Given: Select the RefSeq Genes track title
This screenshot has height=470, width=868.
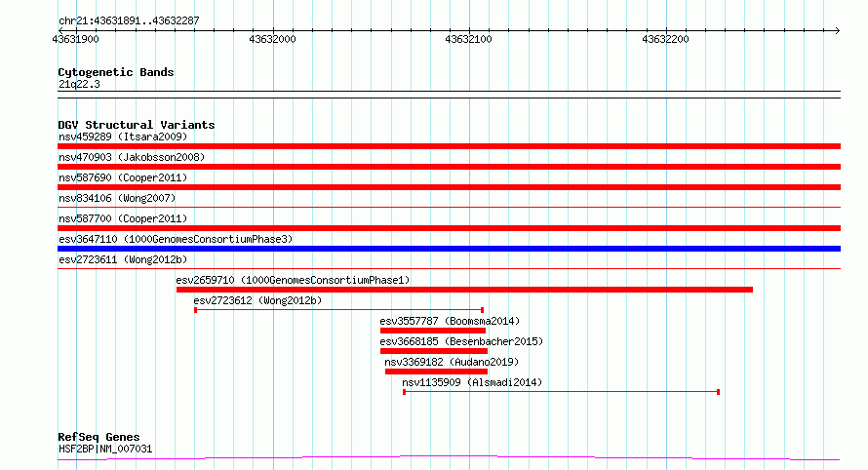Looking at the screenshot, I should click(x=99, y=437).
